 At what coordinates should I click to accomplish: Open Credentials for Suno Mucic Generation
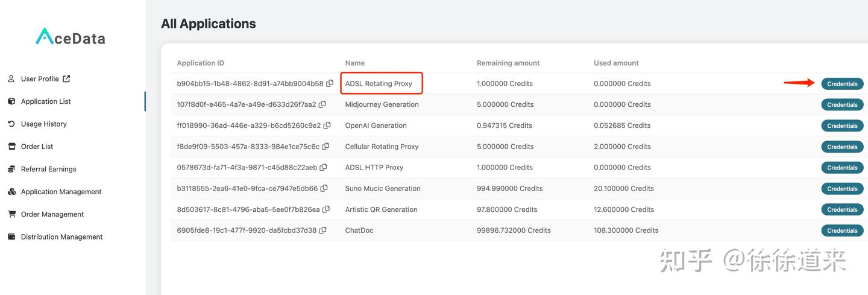click(842, 189)
